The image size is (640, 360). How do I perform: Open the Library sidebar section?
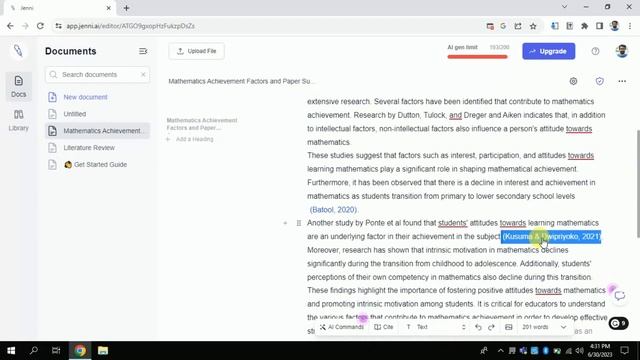[18, 120]
